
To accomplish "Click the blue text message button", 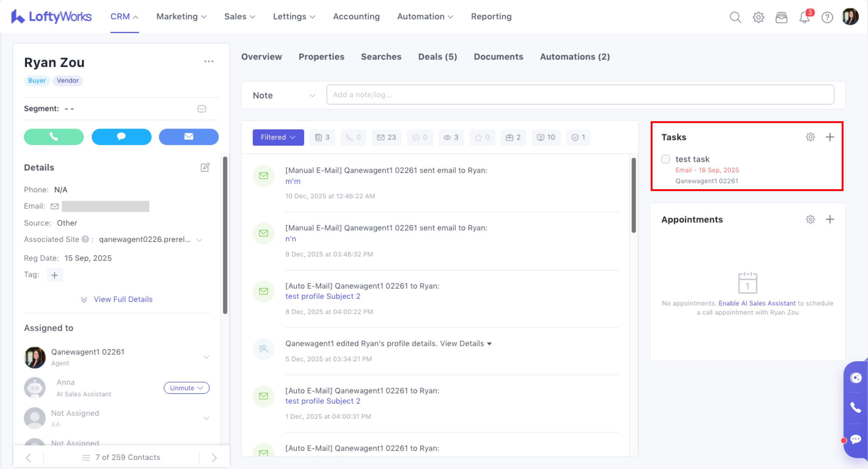I will (x=121, y=137).
